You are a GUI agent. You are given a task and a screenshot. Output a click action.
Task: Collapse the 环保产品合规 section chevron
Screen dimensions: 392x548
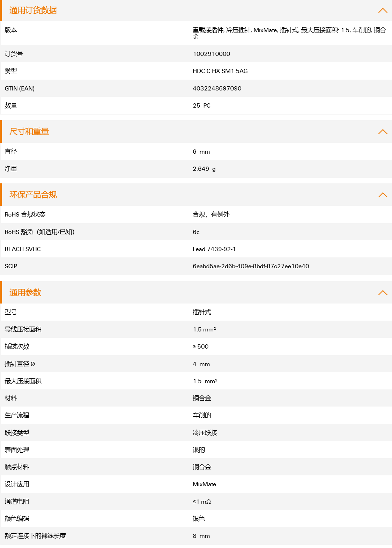pyautogui.click(x=383, y=195)
